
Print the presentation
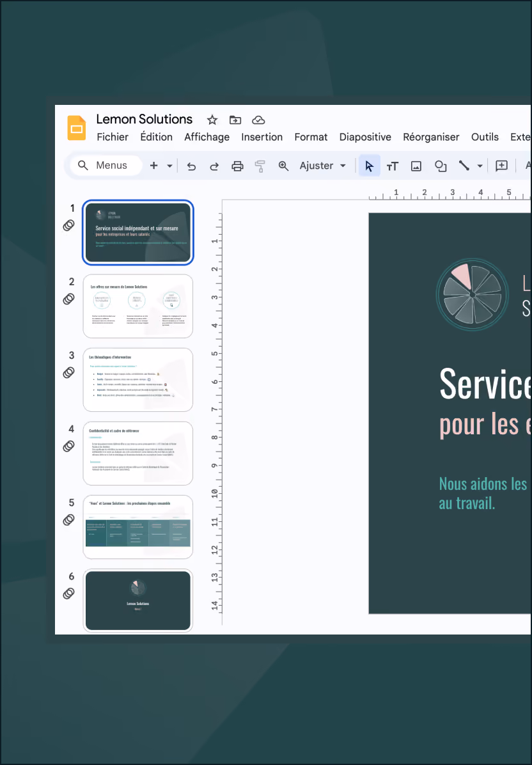pyautogui.click(x=237, y=166)
